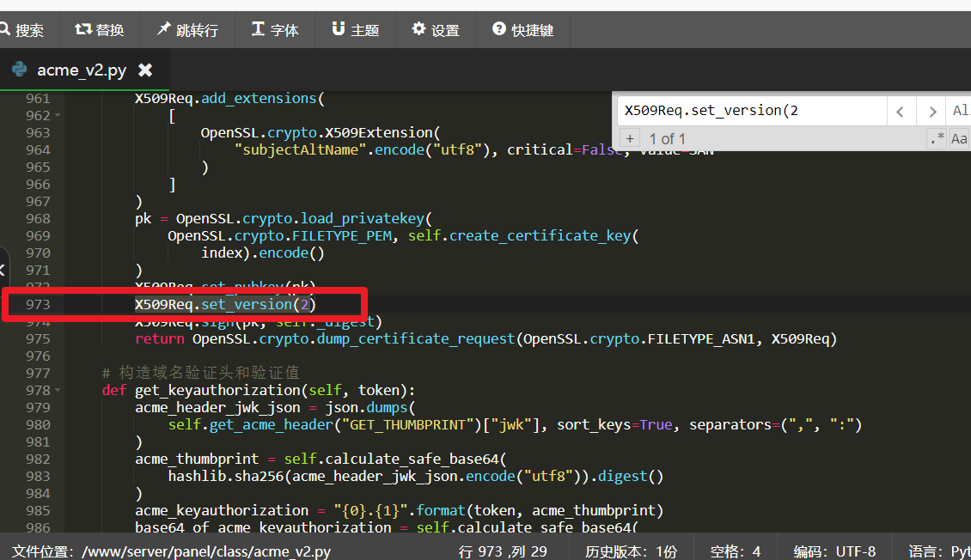The height and width of the screenshot is (560, 971).
Task: Open 设置 (settings) with the gear icon
Action: point(436,30)
